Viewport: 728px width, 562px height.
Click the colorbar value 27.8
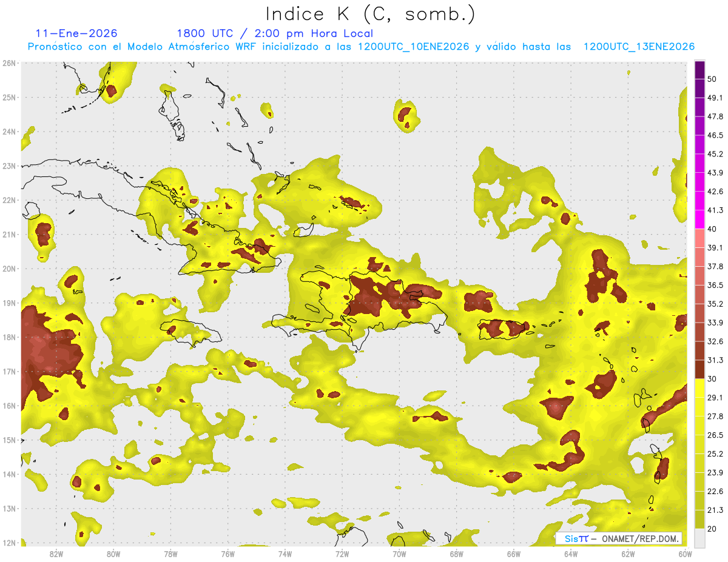coord(715,416)
